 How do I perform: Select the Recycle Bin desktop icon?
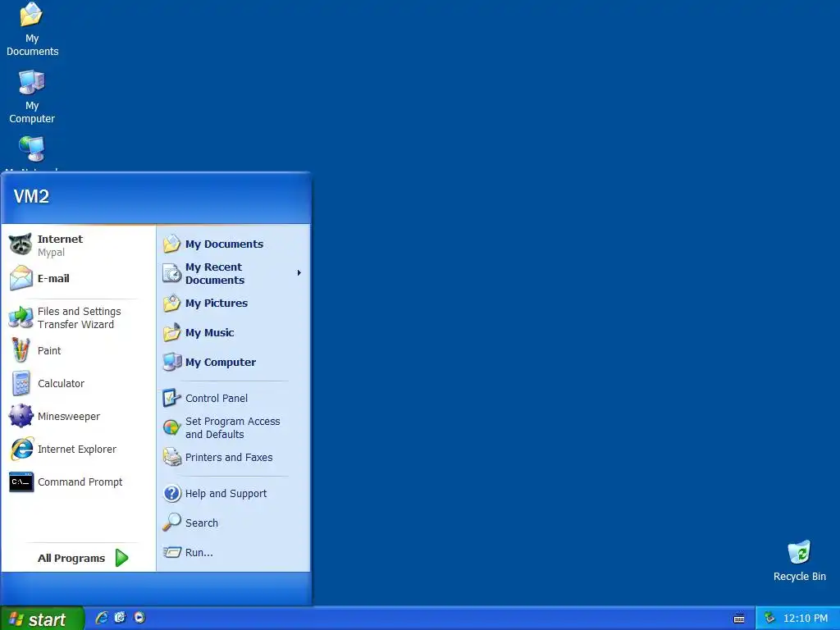799,561
